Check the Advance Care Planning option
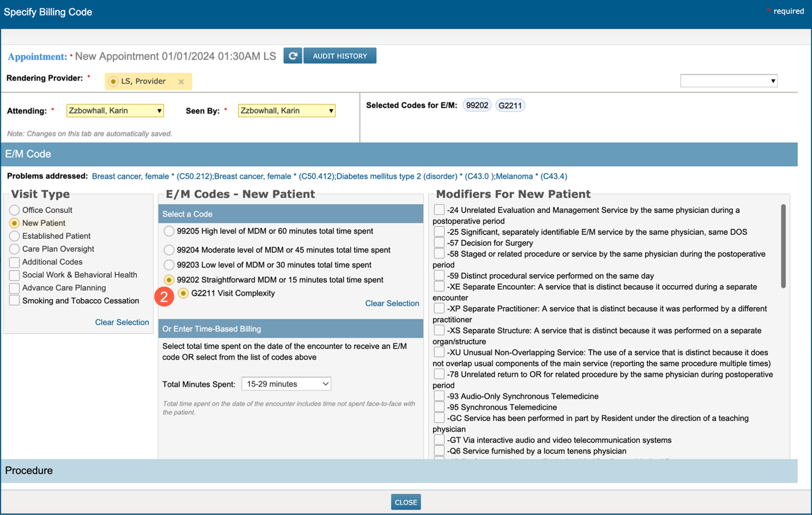 point(14,288)
